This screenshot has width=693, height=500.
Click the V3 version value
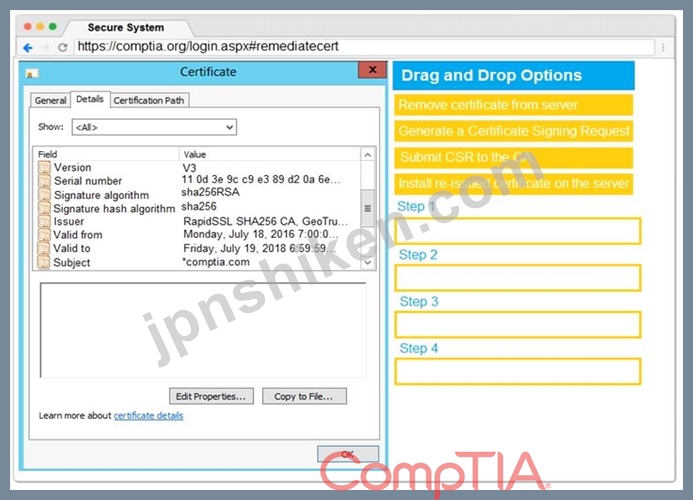click(x=190, y=168)
